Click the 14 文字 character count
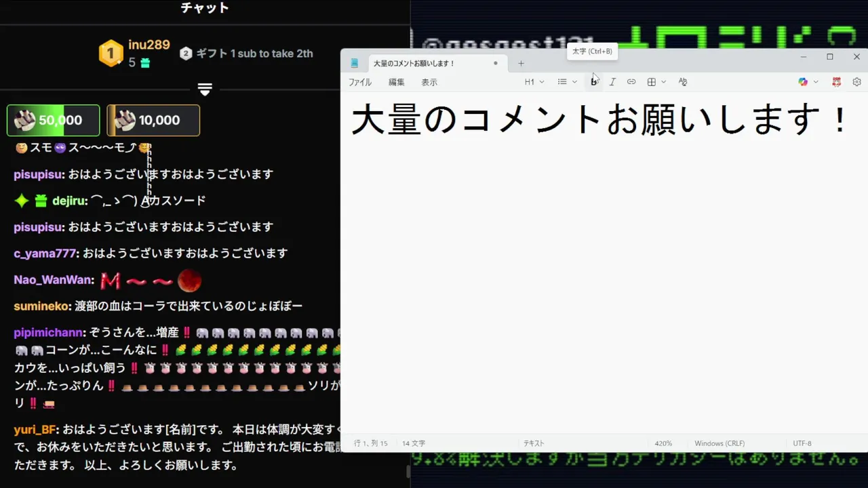Viewport: 868px width, 488px height. pyautogui.click(x=414, y=443)
